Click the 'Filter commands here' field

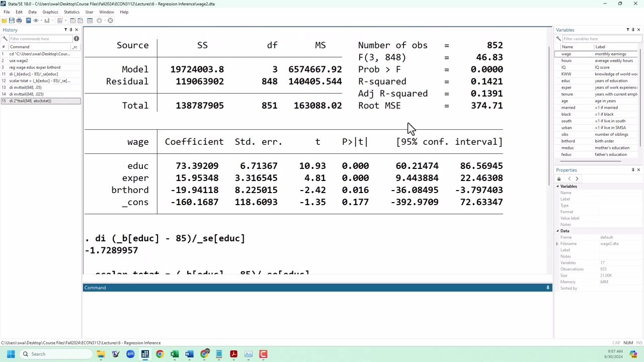pos(40,39)
